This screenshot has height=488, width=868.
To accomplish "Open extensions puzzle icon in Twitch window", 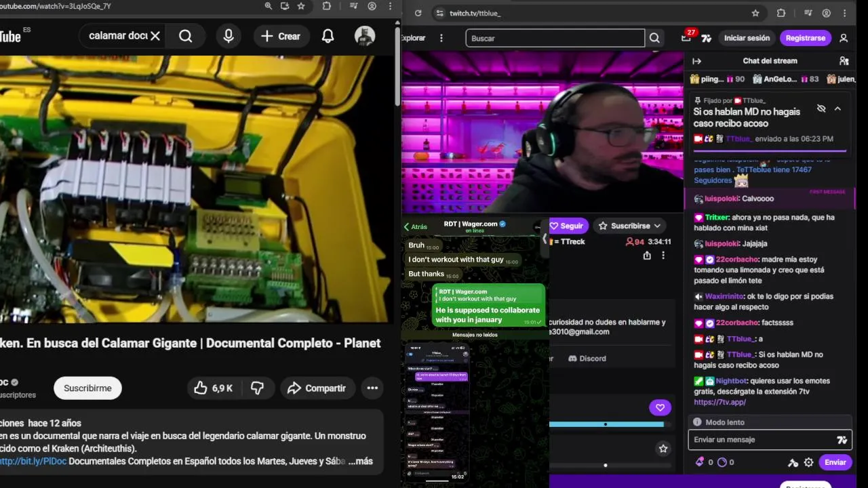I will pyautogui.click(x=781, y=13).
